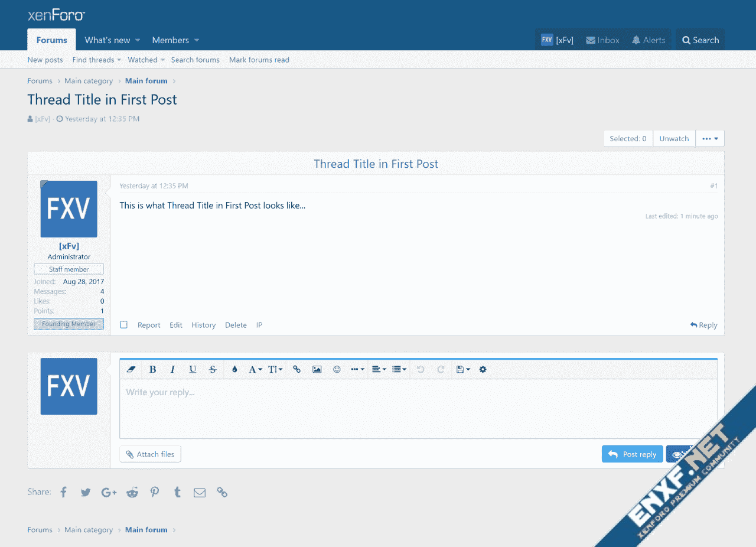Open the Insert image tool
This screenshot has width=756, height=547.
click(317, 369)
